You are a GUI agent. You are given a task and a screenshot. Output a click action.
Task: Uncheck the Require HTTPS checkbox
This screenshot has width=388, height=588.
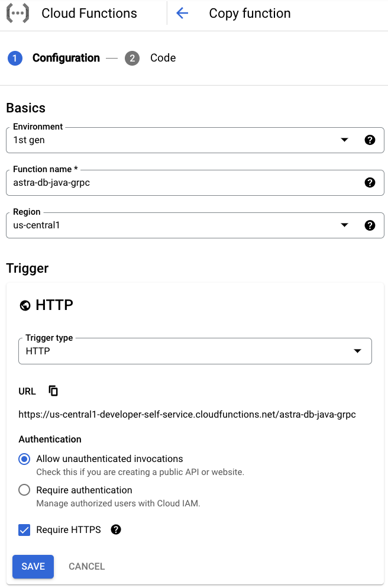(x=24, y=530)
